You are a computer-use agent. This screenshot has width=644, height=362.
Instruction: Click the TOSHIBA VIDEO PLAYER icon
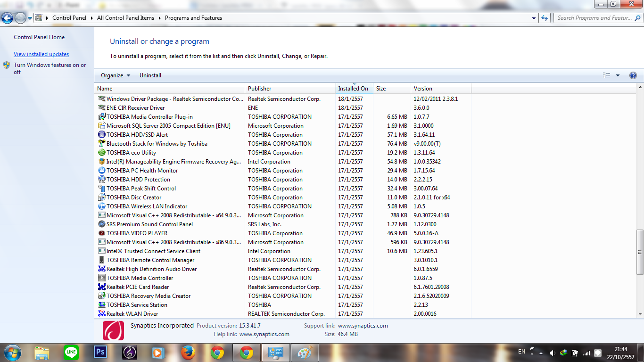[x=101, y=233]
